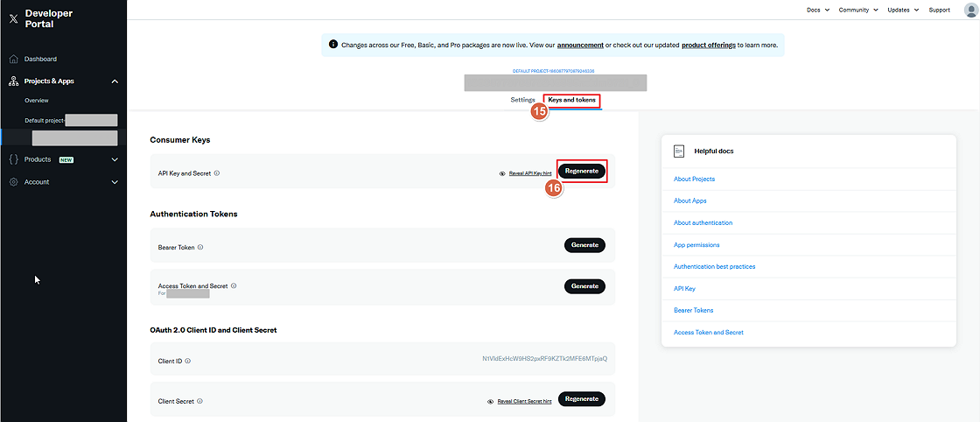Click the Reveal Client Secret hint link
The height and width of the screenshot is (422, 980).
tap(524, 402)
